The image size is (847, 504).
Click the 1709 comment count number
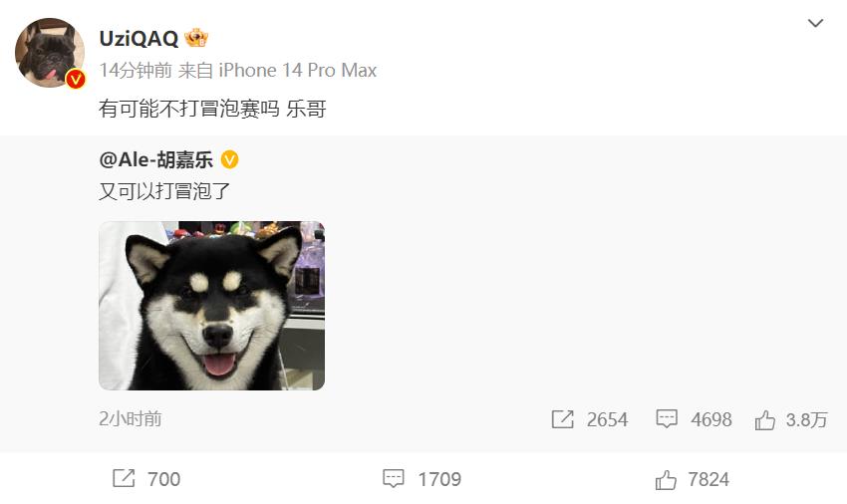click(x=439, y=479)
